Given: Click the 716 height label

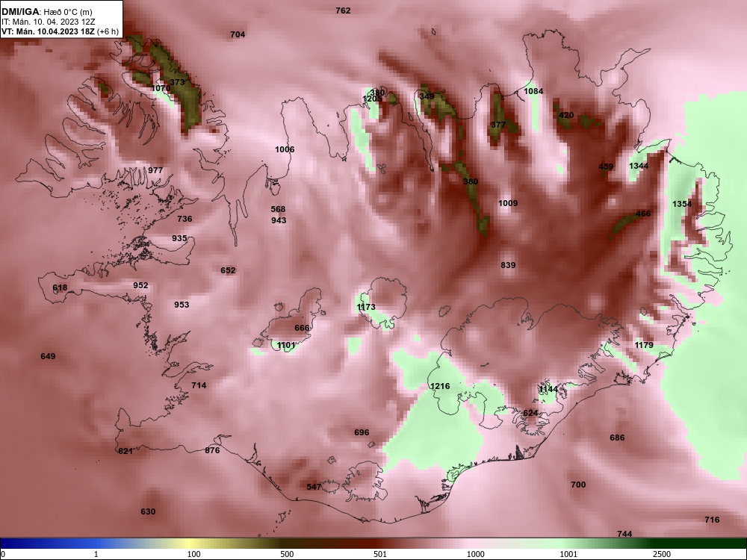Looking at the screenshot, I should pyautogui.click(x=712, y=520).
